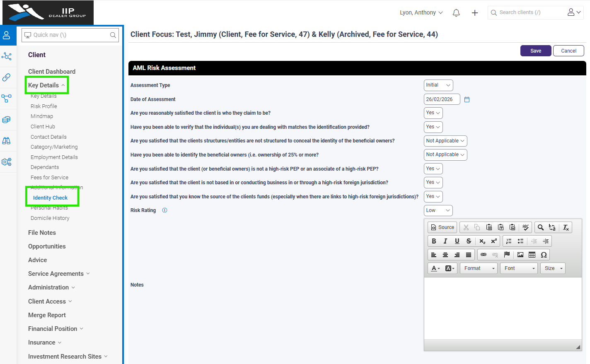Open dropdown for high-risk PEP question
The height and width of the screenshot is (364, 590).
point(433,169)
